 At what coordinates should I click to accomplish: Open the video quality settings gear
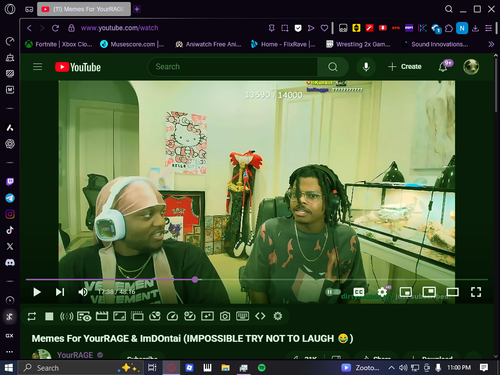pos(382,292)
